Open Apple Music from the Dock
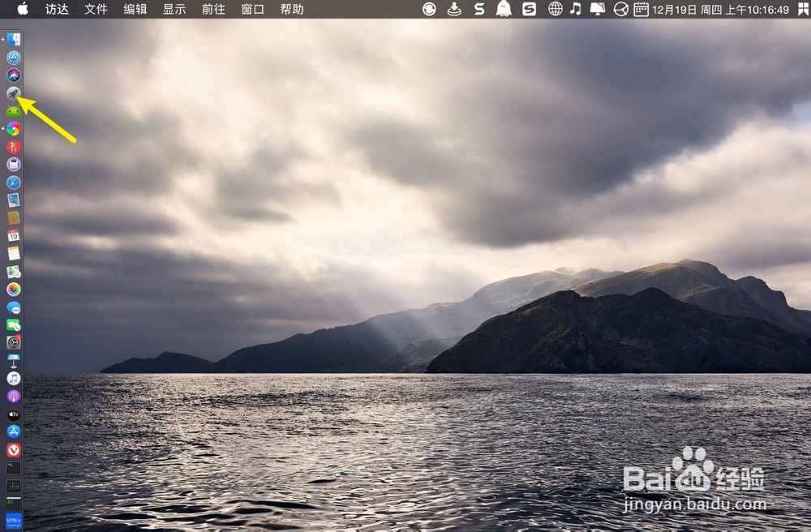811x532 pixels. coord(13,378)
